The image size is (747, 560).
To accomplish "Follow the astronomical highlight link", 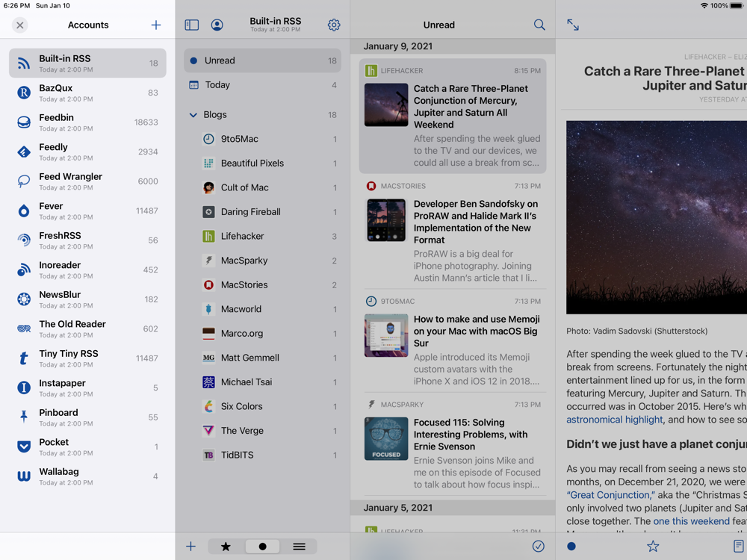I will tap(615, 420).
